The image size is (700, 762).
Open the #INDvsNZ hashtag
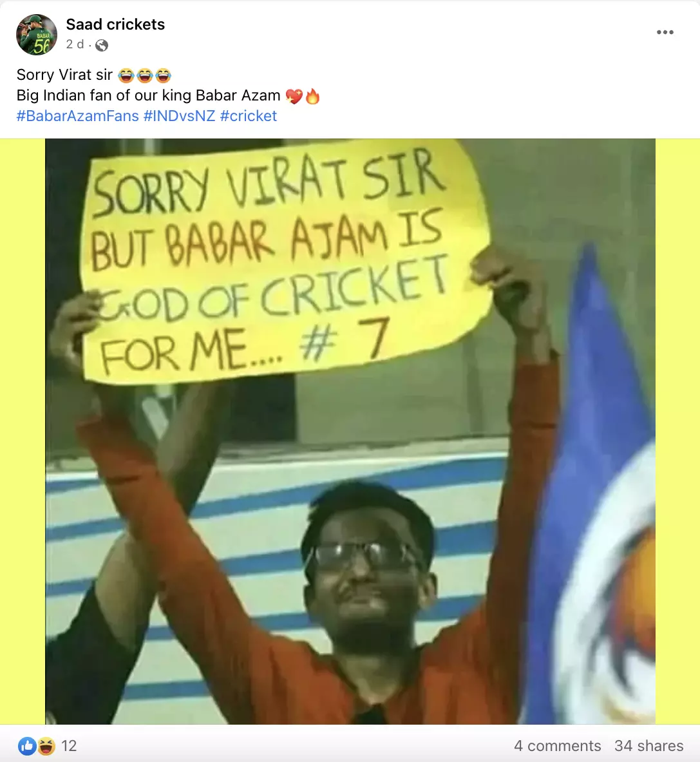pyautogui.click(x=179, y=116)
